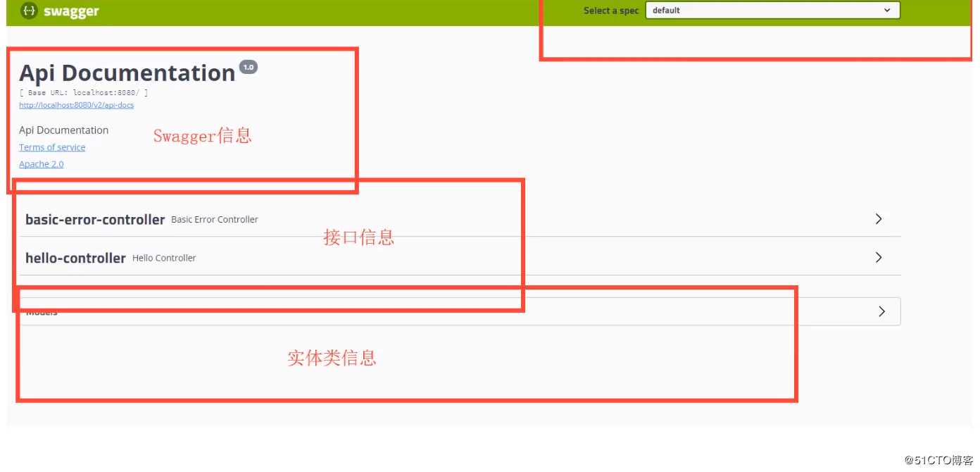980x472 pixels.
Task: Open the Apache 2.0 license link
Action: 42,164
